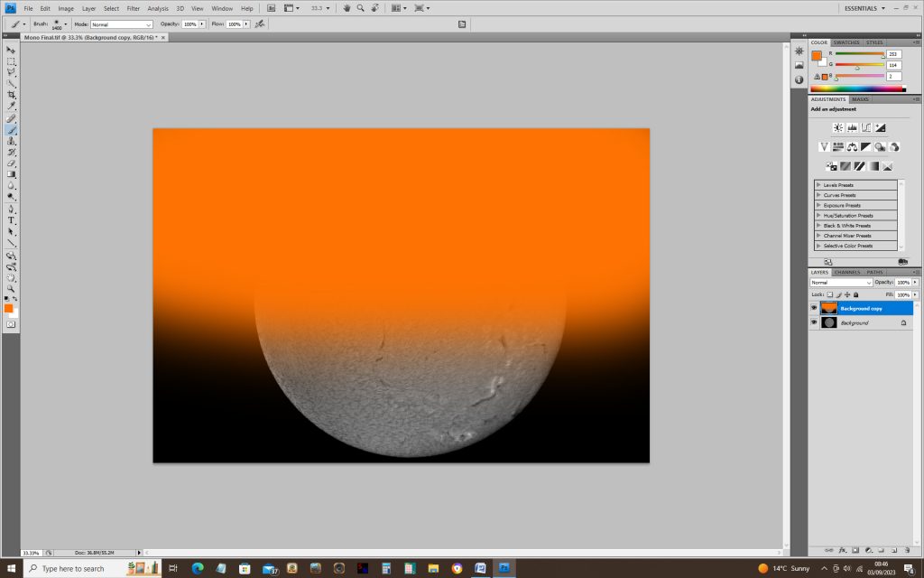
Task: Select the Pen tool
Action: [x=11, y=210]
